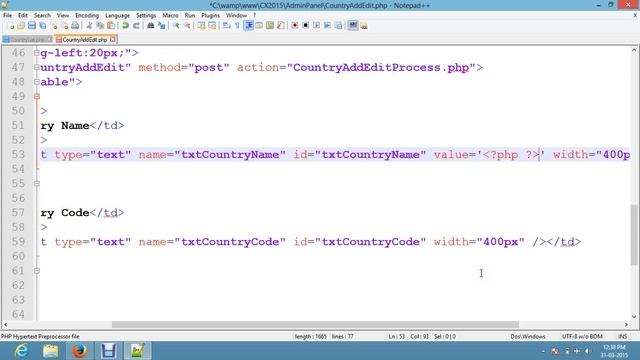Paste clipboard using the Paste icon

111,26
